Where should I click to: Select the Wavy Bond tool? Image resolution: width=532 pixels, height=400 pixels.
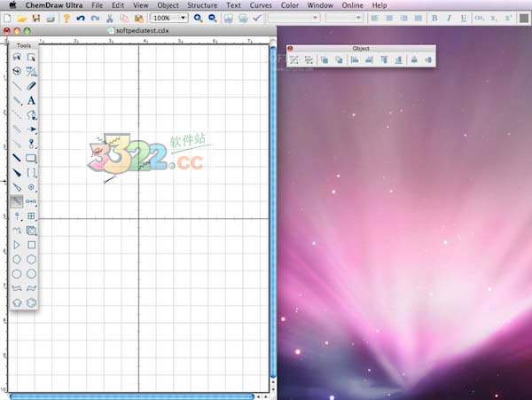pos(17,201)
